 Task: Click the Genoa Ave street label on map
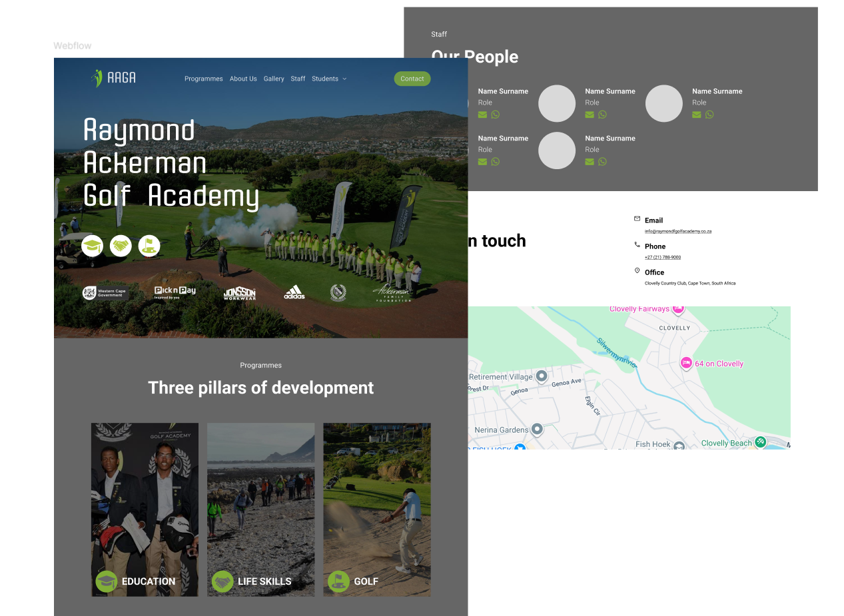click(x=566, y=383)
